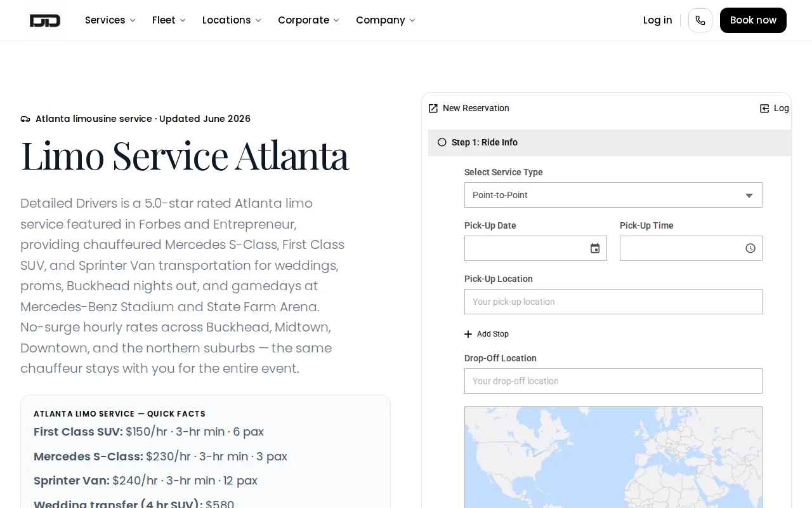Click the route map preview
This screenshot has width=812, height=508.
click(x=613, y=457)
